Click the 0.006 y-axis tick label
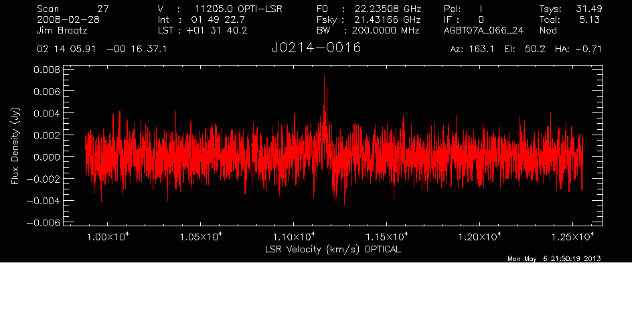The height and width of the screenshot is (328, 644). click(x=47, y=92)
